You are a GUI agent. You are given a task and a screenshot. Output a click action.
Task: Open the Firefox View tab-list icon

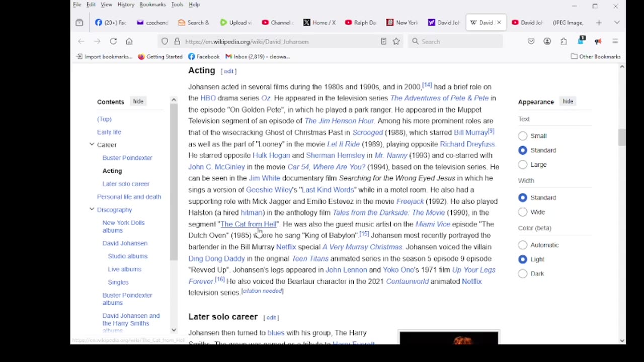[79, 23]
